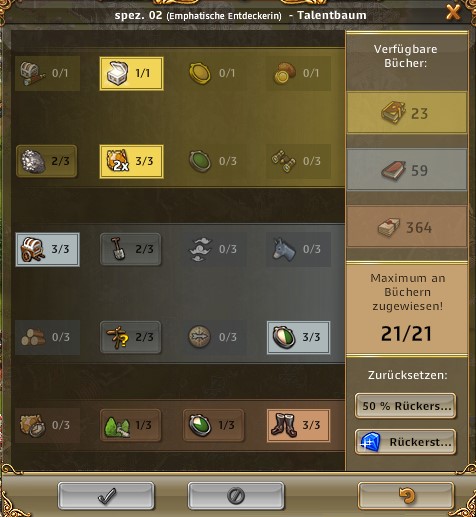
Task: Close the Talentbaum window
Action: coord(453,13)
